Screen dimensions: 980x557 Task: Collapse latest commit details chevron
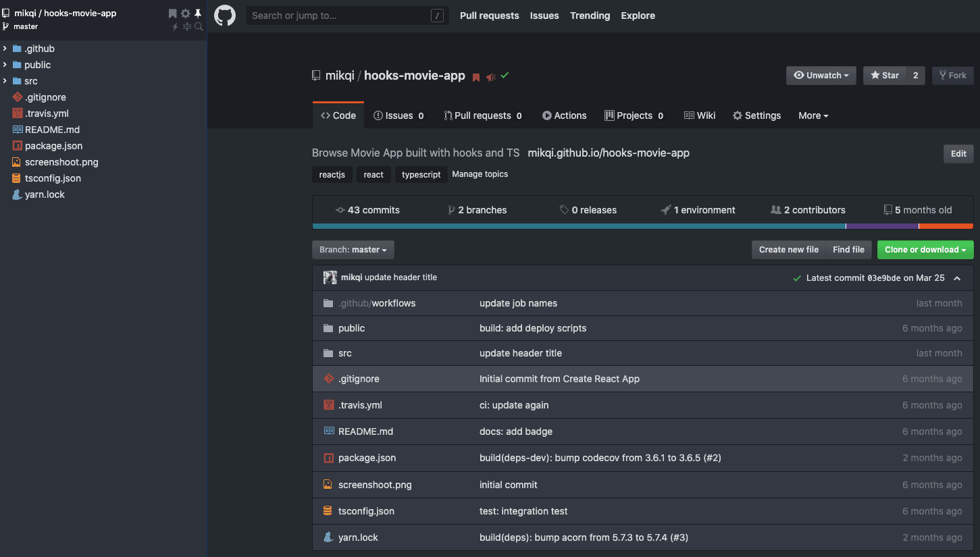click(957, 278)
